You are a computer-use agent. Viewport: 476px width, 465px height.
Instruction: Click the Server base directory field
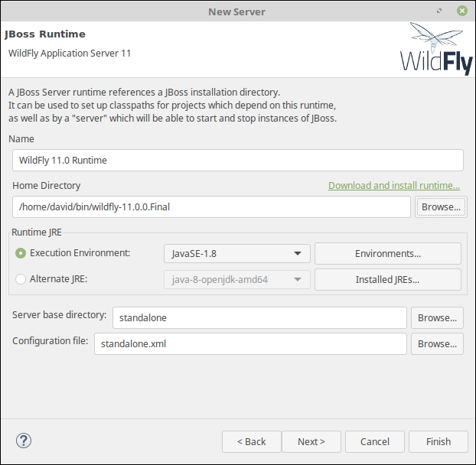[259, 317]
